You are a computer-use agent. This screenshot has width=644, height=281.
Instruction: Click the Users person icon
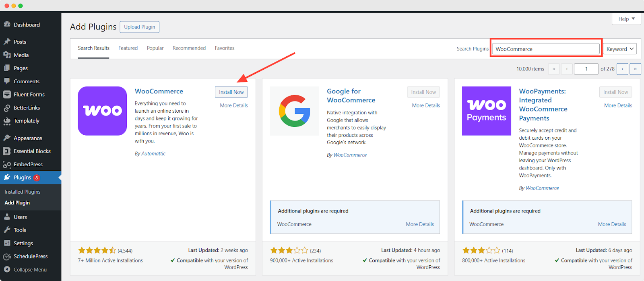(x=7, y=217)
